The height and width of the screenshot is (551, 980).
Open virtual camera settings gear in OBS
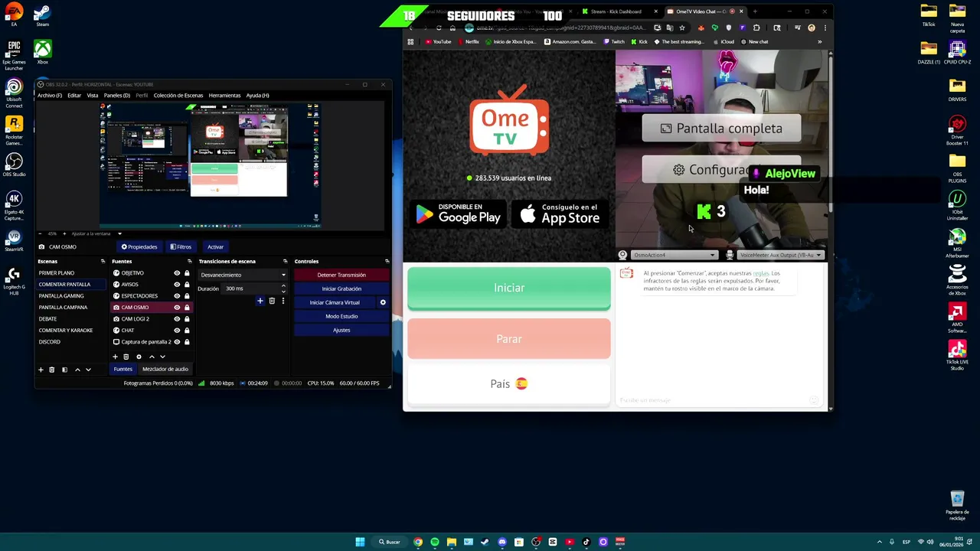pos(383,302)
